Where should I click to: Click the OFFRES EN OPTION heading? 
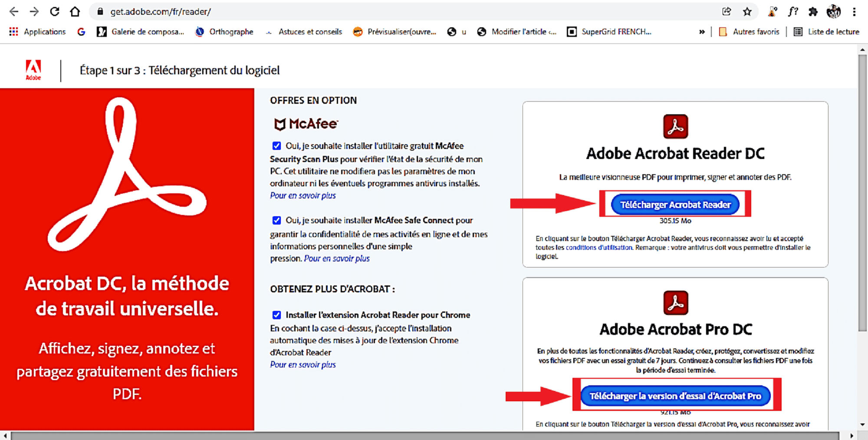313,100
